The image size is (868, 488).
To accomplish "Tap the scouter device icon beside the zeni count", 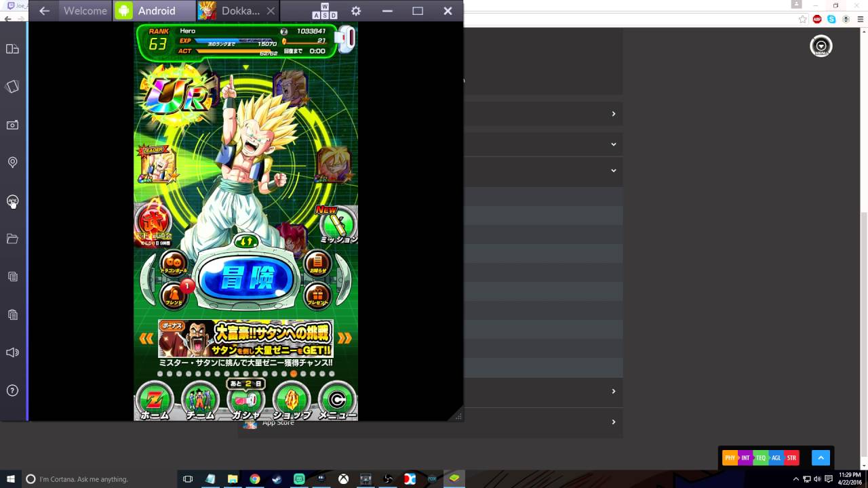I will pyautogui.click(x=345, y=40).
